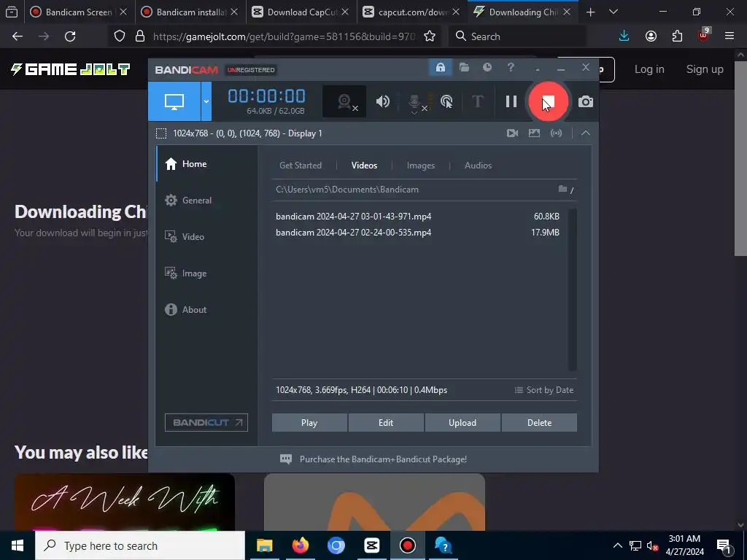This screenshot has height=560, width=747.
Task: Switch to Audios tab
Action: coord(478,166)
